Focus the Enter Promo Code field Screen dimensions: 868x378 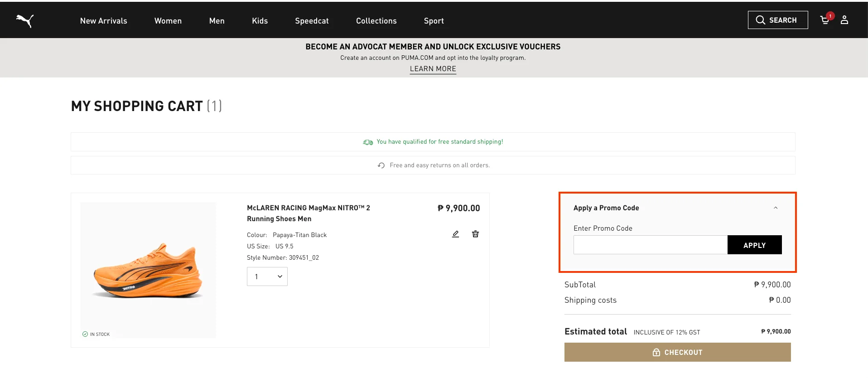tap(651, 245)
